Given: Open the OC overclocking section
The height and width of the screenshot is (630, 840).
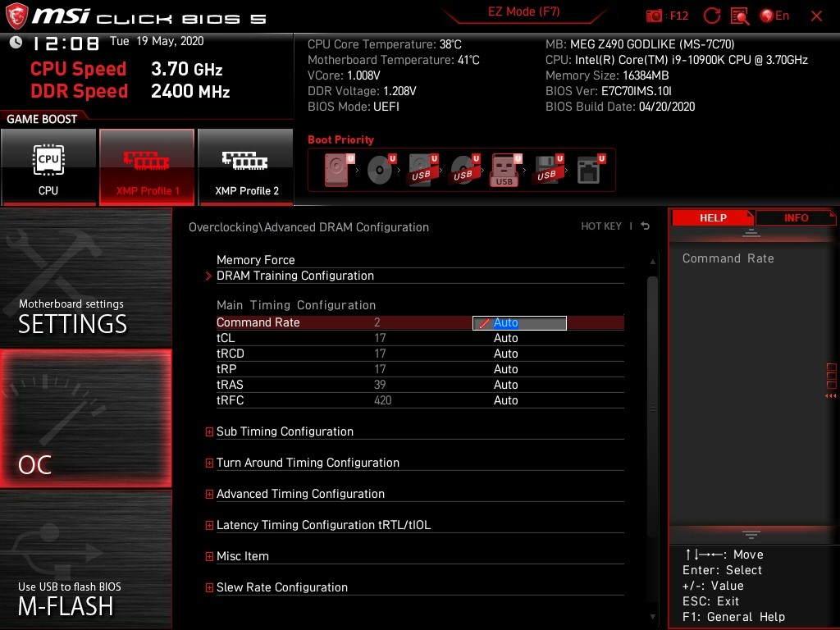Looking at the screenshot, I should tap(85, 418).
